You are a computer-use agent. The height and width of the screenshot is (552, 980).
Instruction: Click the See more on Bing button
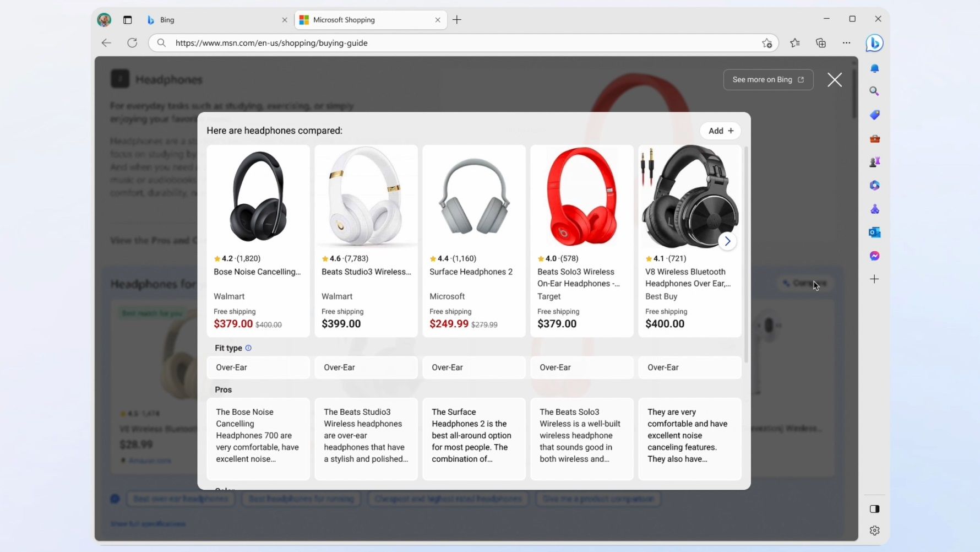coord(768,79)
